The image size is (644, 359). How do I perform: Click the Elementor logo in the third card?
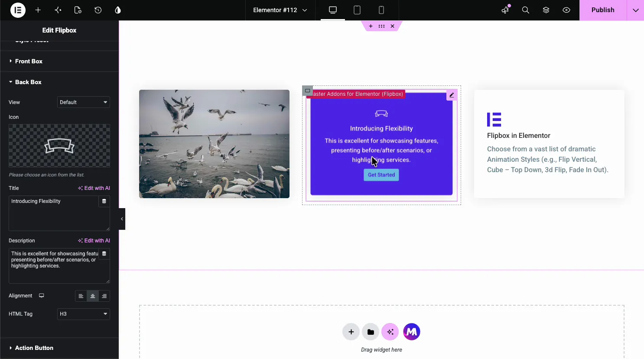[494, 119]
